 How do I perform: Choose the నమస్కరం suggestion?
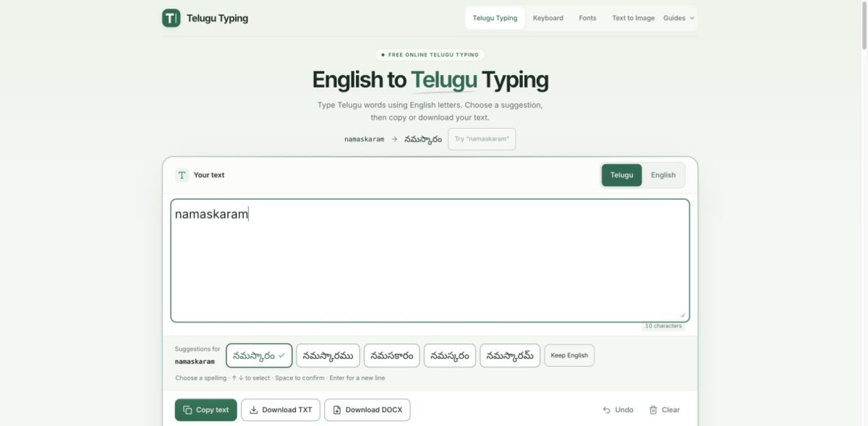pyautogui.click(x=450, y=355)
